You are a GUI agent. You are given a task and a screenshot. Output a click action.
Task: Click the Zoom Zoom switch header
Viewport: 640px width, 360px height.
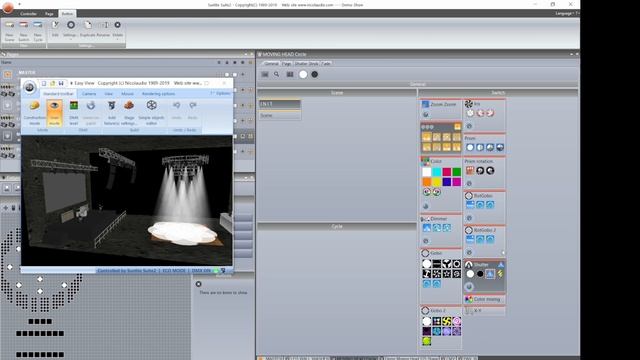[x=441, y=104]
